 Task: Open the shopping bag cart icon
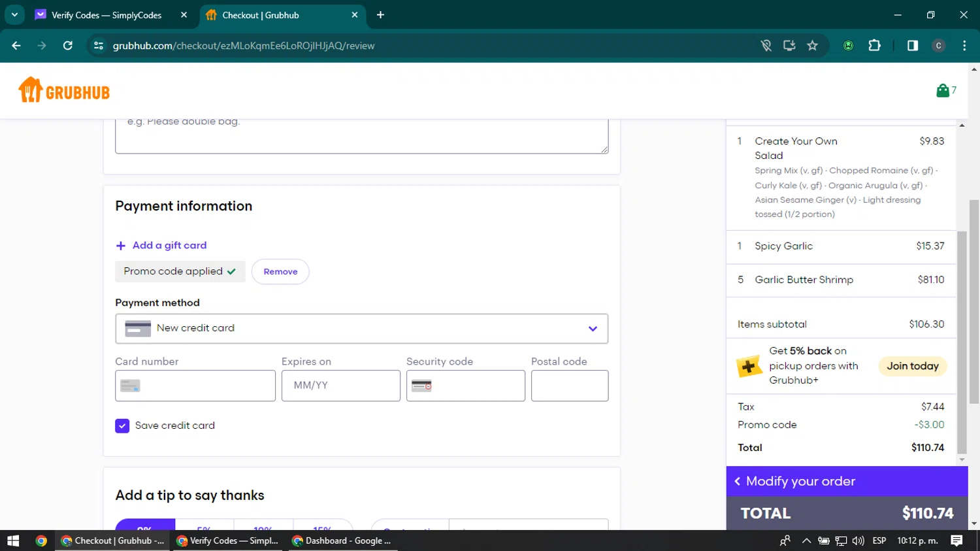click(945, 90)
